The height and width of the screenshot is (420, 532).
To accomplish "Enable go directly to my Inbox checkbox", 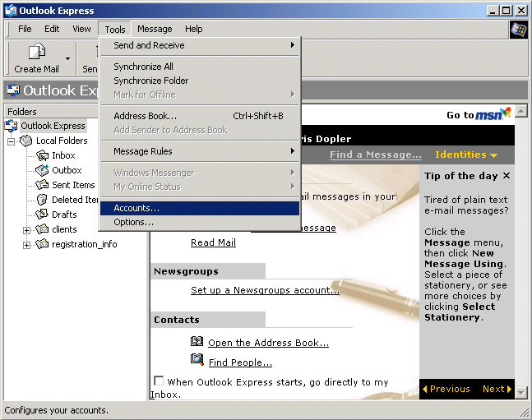I will coord(159,381).
